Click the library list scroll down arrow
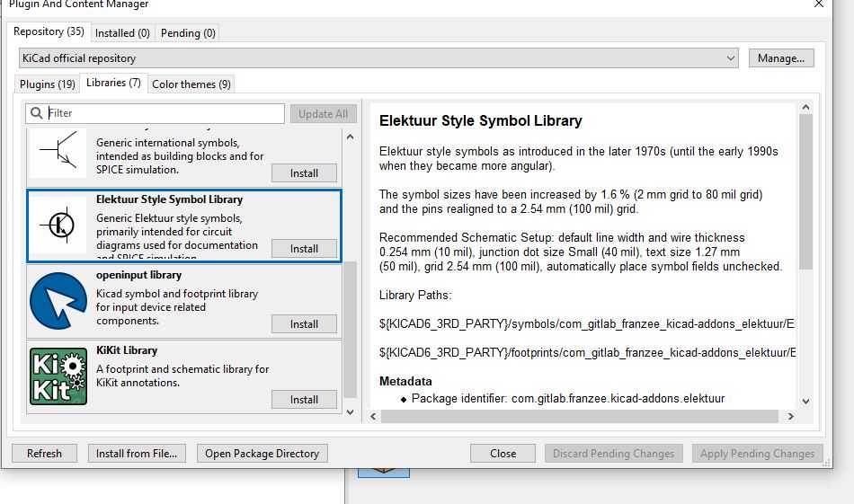This screenshot has width=854, height=504. tap(351, 412)
